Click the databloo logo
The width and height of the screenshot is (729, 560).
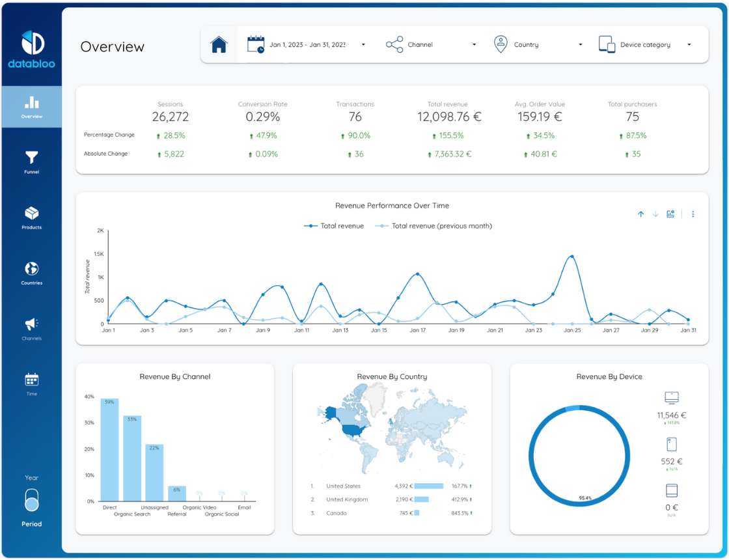tap(32, 49)
